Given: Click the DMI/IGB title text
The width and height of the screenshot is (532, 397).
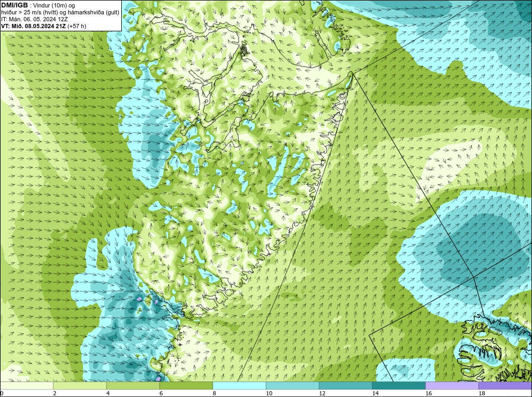Looking at the screenshot, I should coord(14,5).
